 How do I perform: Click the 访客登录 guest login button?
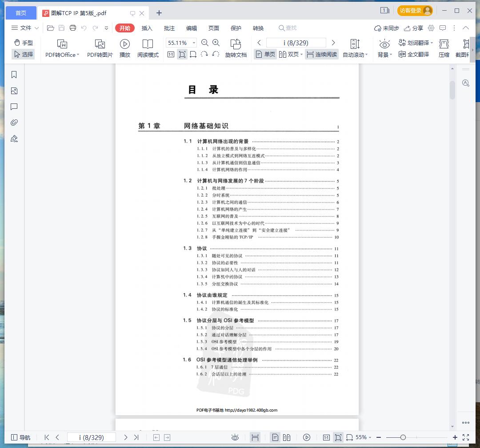pyautogui.click(x=415, y=11)
